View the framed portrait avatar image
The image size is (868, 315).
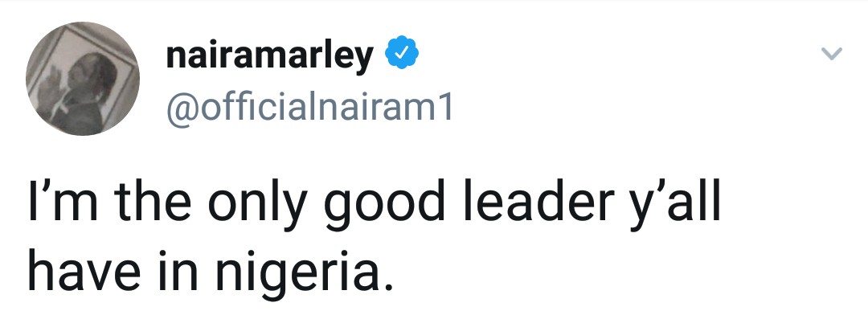(x=83, y=79)
